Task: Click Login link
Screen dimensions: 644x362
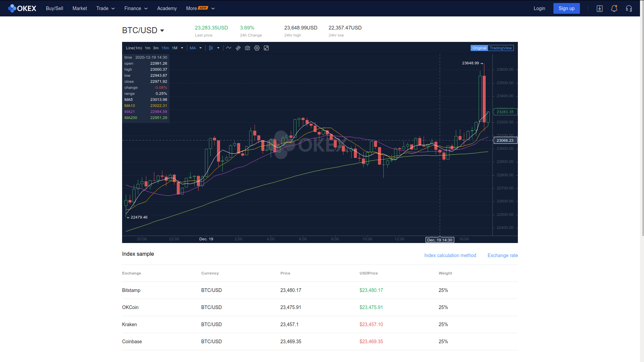Action: point(539,8)
